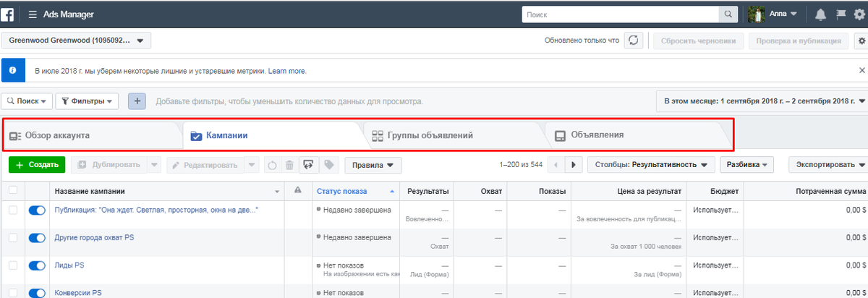Click the add filters text field
This screenshot has width=868, height=298.
tap(289, 101)
